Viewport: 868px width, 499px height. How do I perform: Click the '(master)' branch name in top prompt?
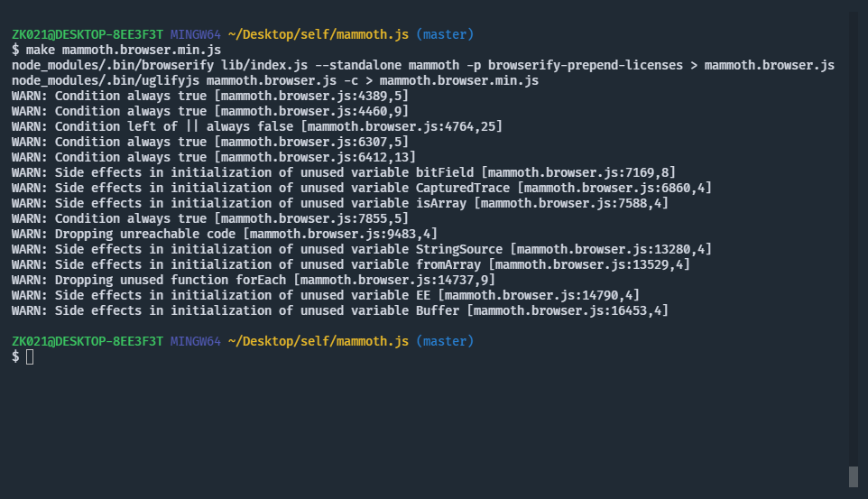[x=445, y=34]
